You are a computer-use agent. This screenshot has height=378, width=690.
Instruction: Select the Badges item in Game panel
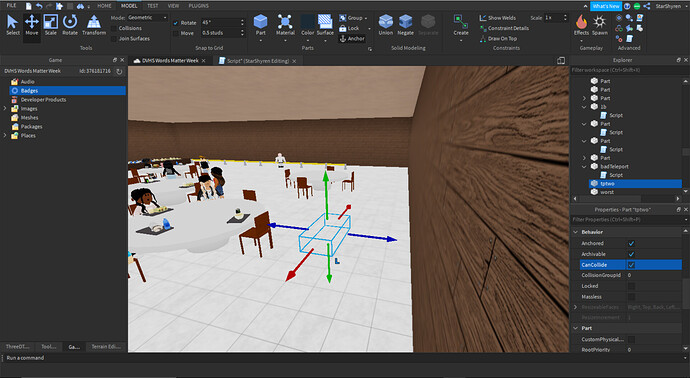[67, 91]
